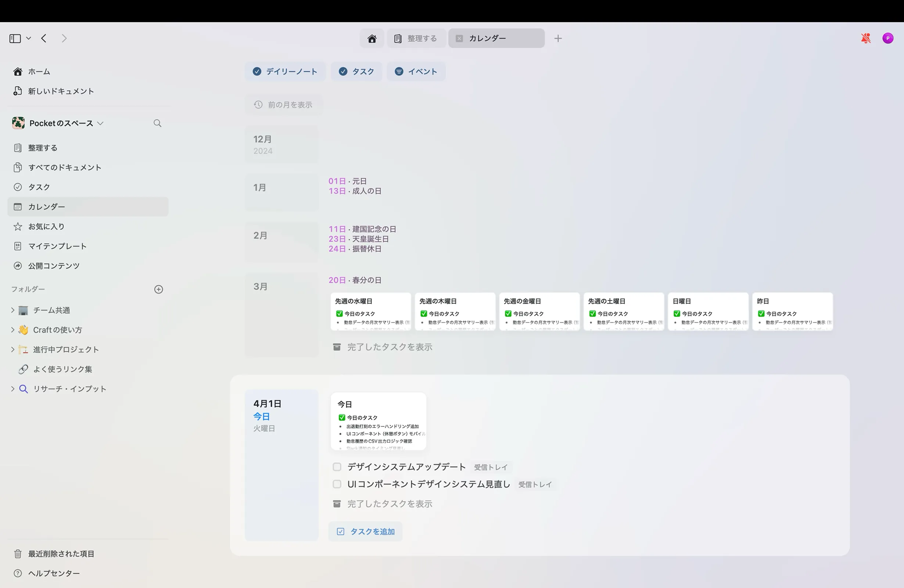Open the profile avatar P

click(x=888, y=38)
